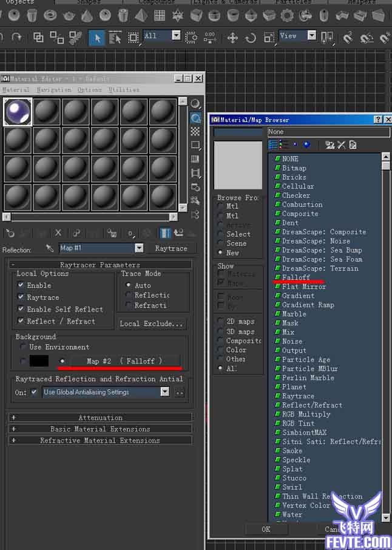Toggle the antialiasing On checkbox
The image size is (392, 550).
34,392
